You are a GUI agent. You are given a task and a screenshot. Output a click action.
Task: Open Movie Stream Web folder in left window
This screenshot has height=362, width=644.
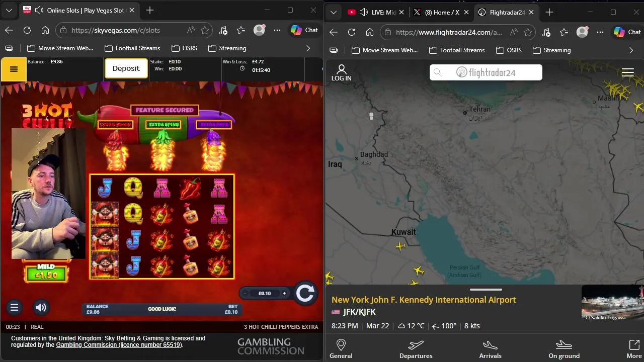[x=60, y=48]
